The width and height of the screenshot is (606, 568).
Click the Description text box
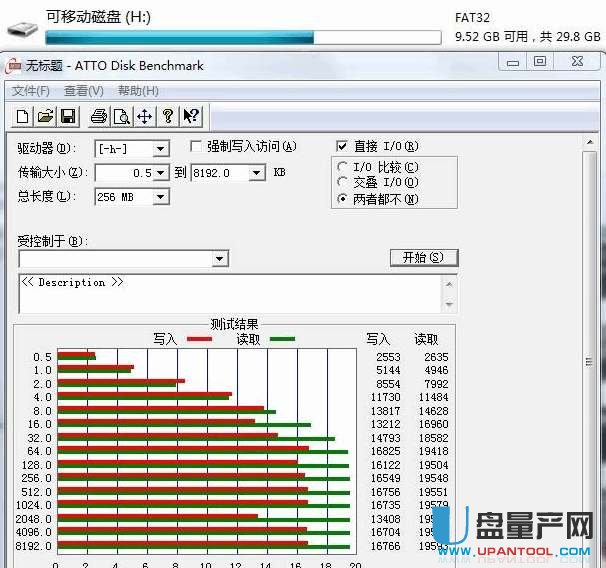pyautogui.click(x=230, y=293)
